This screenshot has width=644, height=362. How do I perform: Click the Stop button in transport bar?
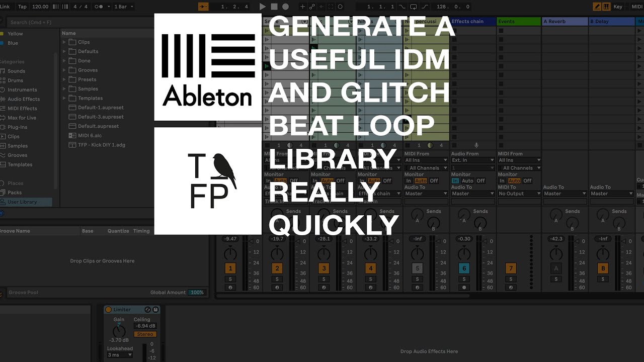(274, 7)
